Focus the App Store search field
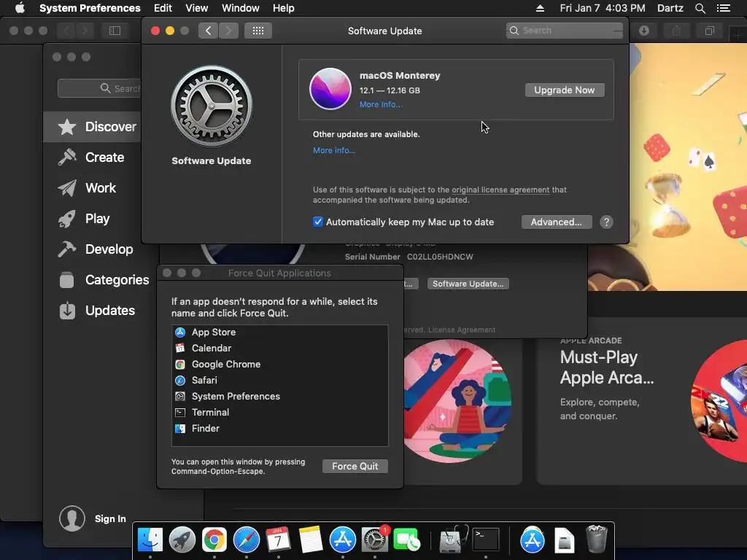The width and height of the screenshot is (747, 560). 99,88
